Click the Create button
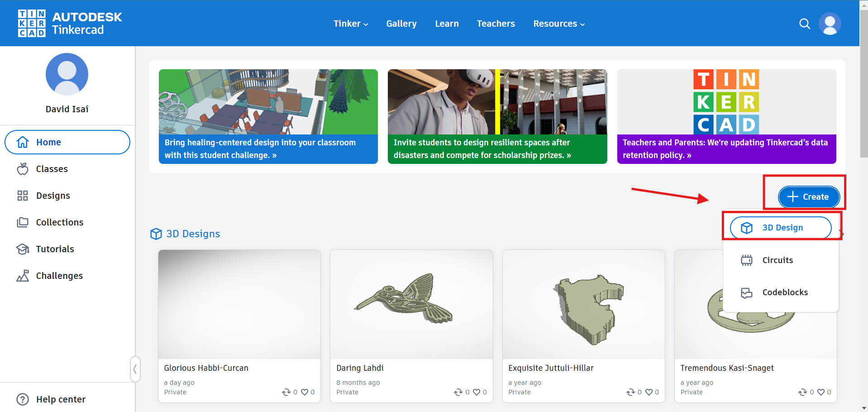 (809, 197)
